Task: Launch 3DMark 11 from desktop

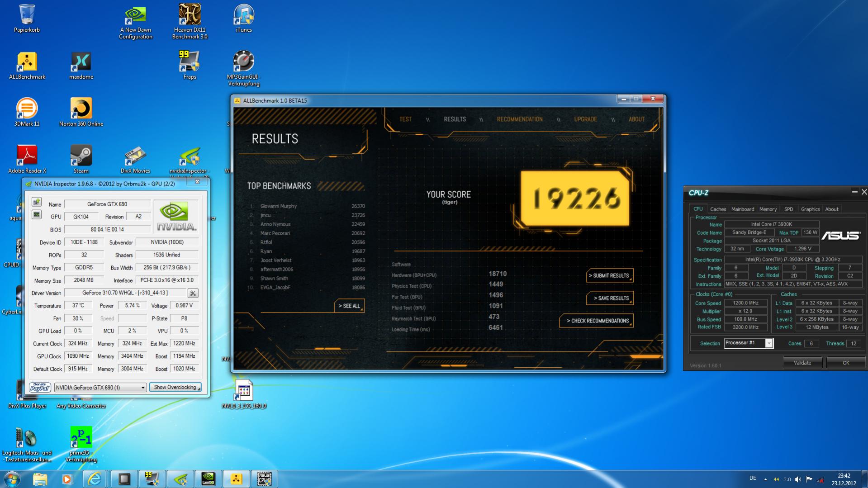Action: pyautogui.click(x=27, y=112)
